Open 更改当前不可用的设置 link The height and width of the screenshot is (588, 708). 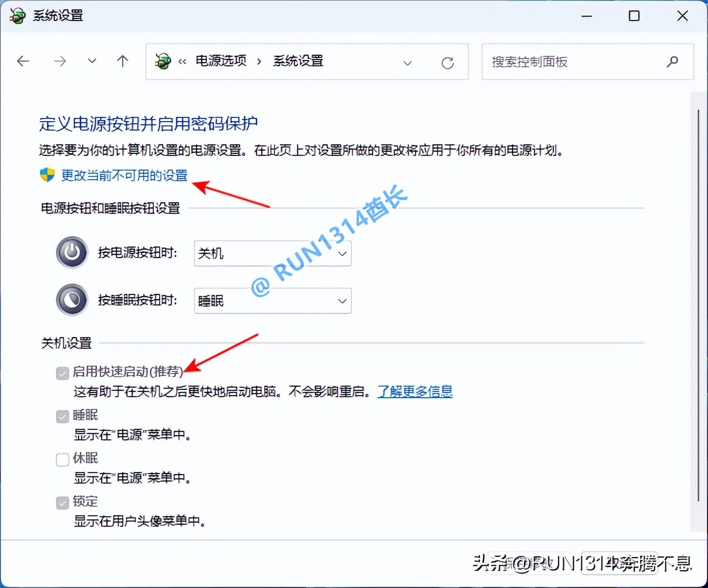pos(124,176)
